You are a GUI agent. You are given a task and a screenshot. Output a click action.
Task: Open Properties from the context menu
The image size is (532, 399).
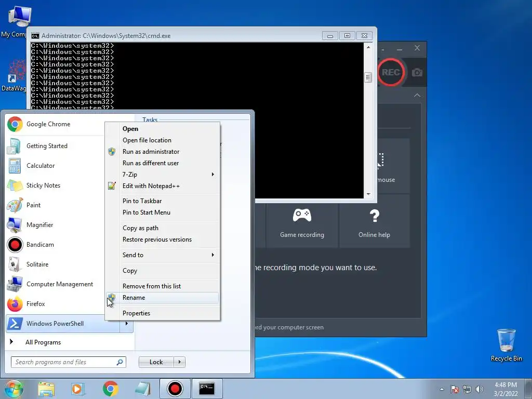pyautogui.click(x=162, y=313)
